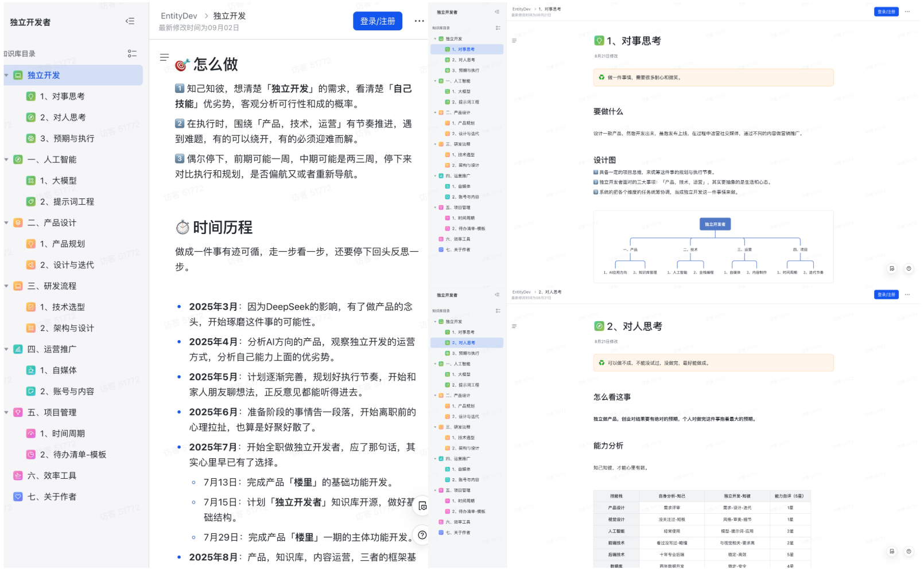The width and height of the screenshot is (924, 570).
Task: Collapse the 一、人工智能 section arrow in large sidebar
Action: click(x=6, y=159)
